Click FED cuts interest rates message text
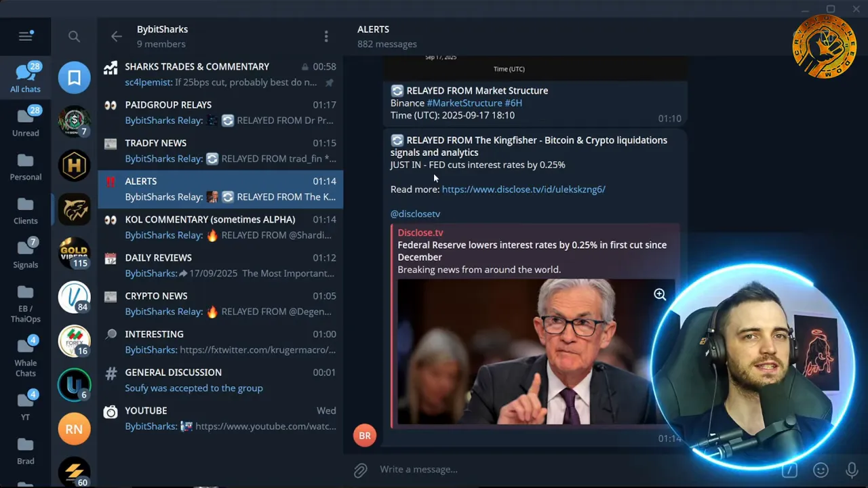Screen dimensions: 868x488 (477, 165)
